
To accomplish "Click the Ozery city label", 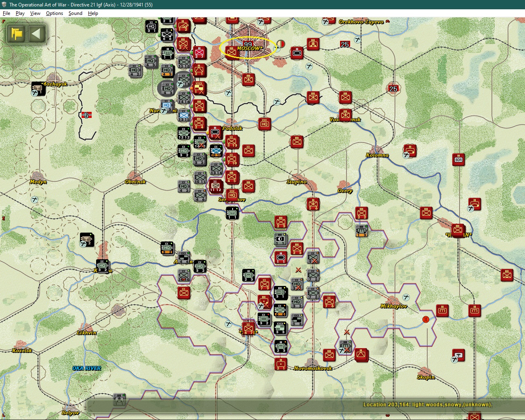I will click(x=345, y=191).
